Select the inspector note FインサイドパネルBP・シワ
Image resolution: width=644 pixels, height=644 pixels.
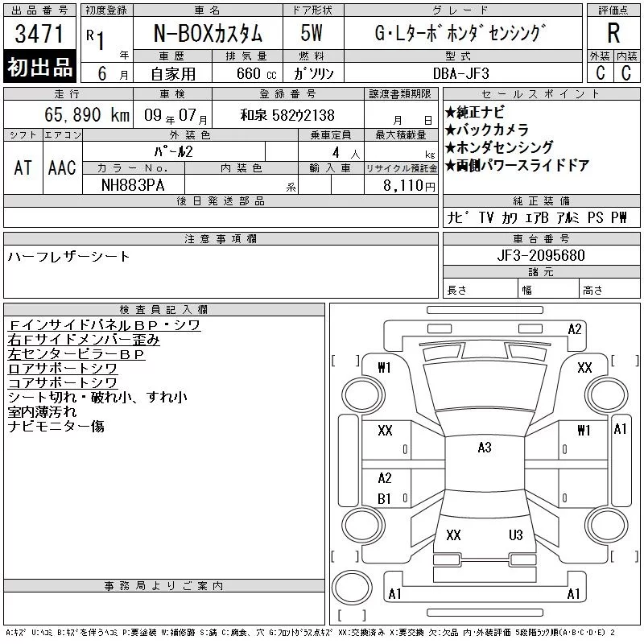click(105, 325)
